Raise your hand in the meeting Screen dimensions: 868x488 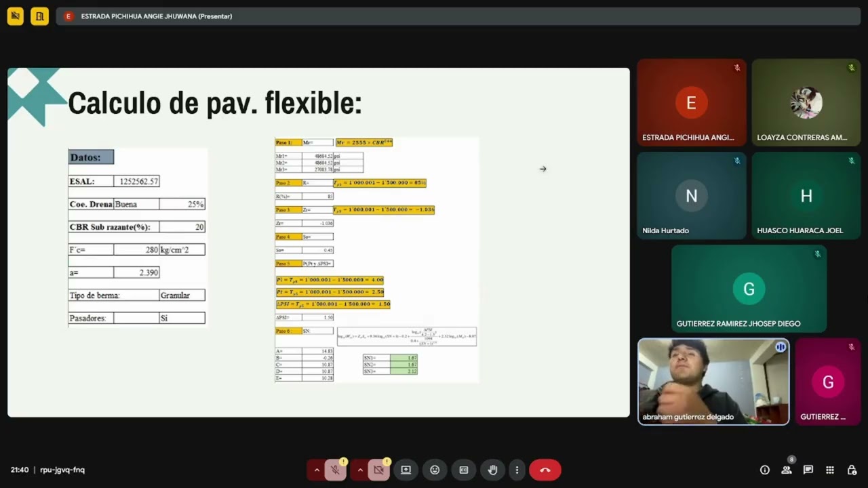[493, 470]
